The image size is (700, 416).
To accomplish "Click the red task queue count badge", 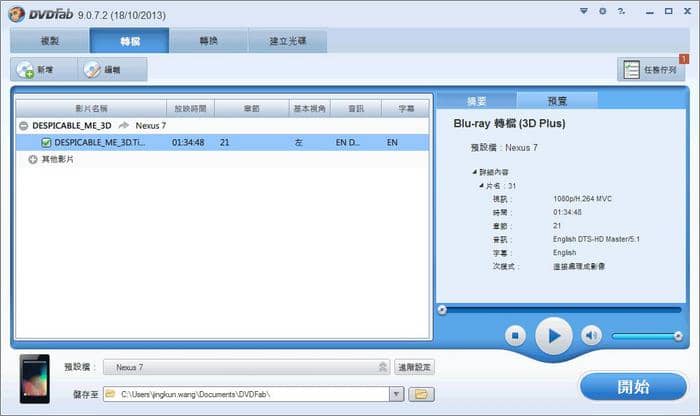I will click(683, 58).
